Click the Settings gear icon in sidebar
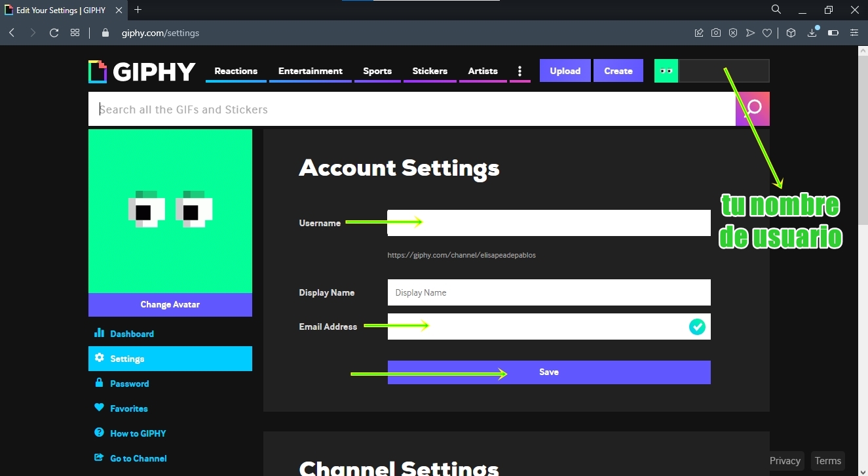Screen dimensions: 868x476 100,358
